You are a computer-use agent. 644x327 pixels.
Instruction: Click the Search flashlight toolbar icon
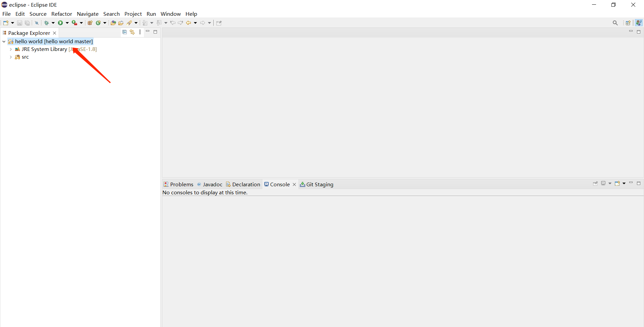point(129,23)
